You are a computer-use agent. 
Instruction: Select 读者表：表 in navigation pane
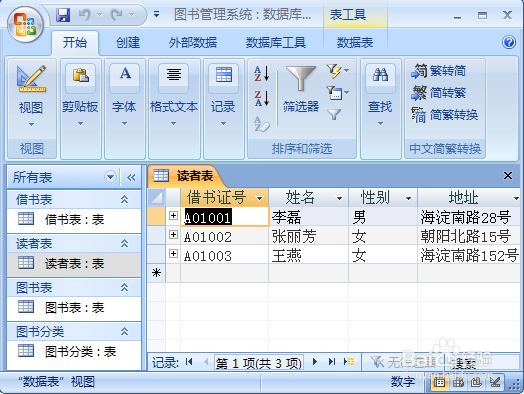74,264
